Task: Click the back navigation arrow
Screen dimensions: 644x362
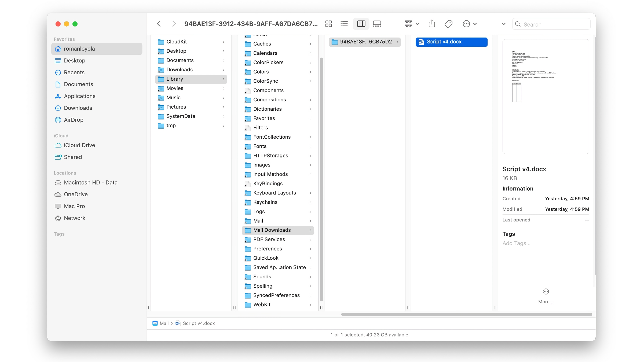Action: pos(159,24)
